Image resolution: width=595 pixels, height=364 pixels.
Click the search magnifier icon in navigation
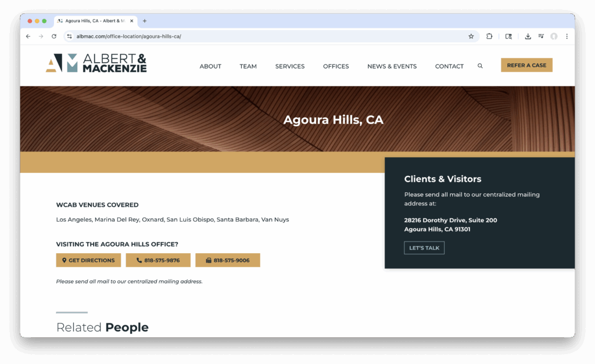coord(480,66)
